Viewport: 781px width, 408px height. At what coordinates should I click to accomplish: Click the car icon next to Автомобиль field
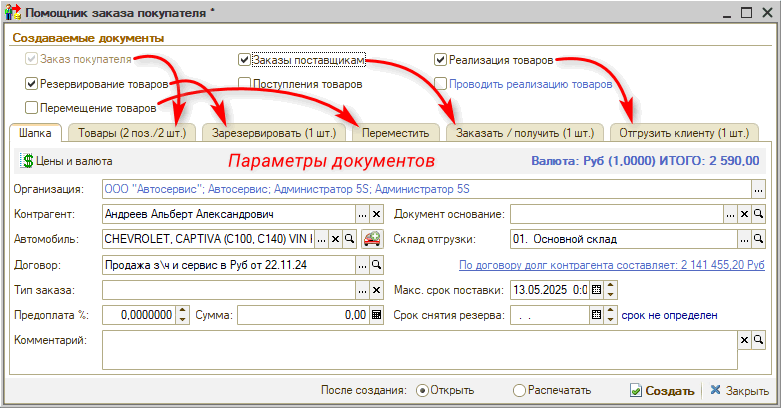click(372, 239)
